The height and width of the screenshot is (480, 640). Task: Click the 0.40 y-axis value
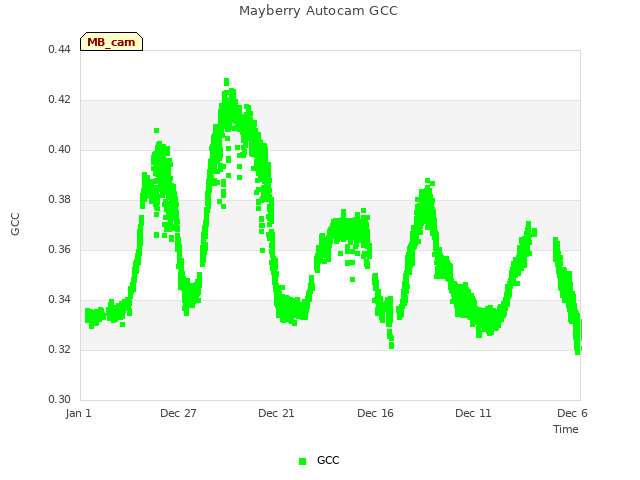point(60,149)
